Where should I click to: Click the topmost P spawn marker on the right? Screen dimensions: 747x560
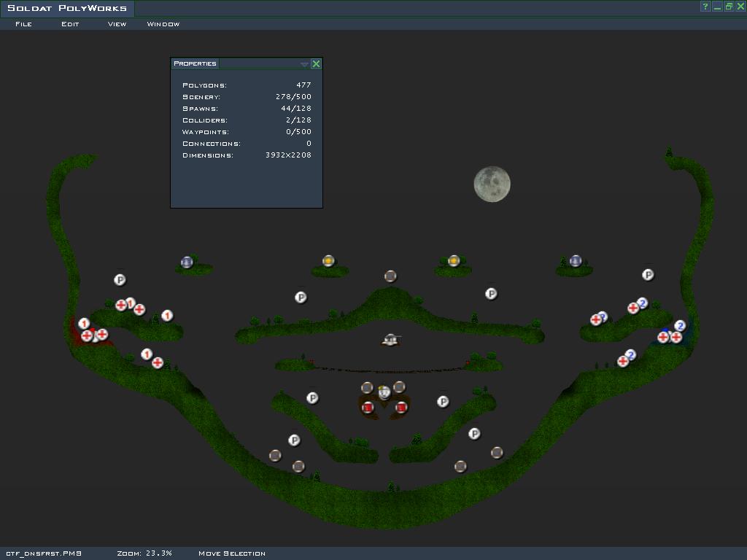point(648,275)
